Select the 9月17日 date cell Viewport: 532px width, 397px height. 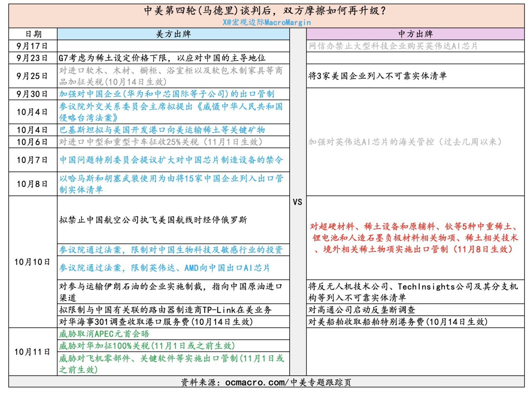click(x=33, y=46)
